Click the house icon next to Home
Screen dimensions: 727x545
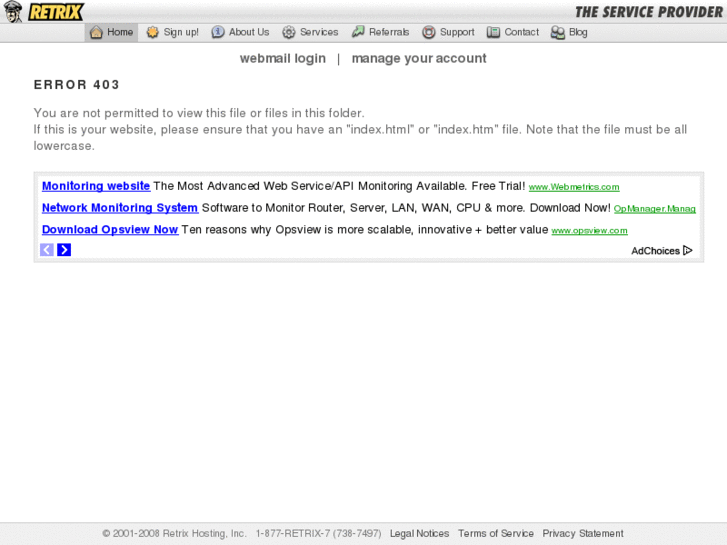pyautogui.click(x=96, y=32)
